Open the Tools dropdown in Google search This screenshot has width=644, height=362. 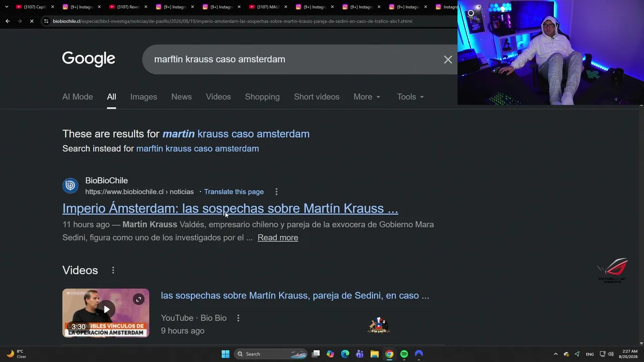pos(411,97)
